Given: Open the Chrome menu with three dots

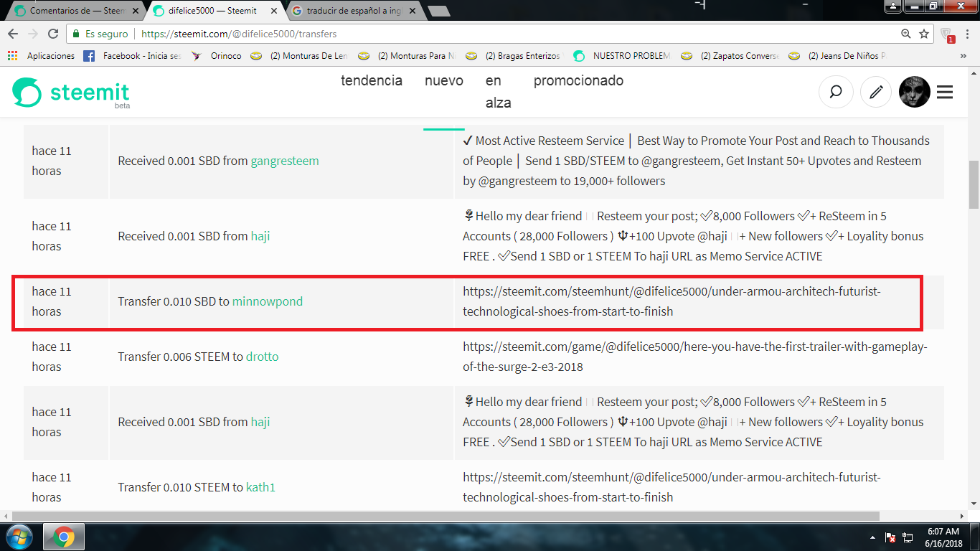Looking at the screenshot, I should pos(968,34).
